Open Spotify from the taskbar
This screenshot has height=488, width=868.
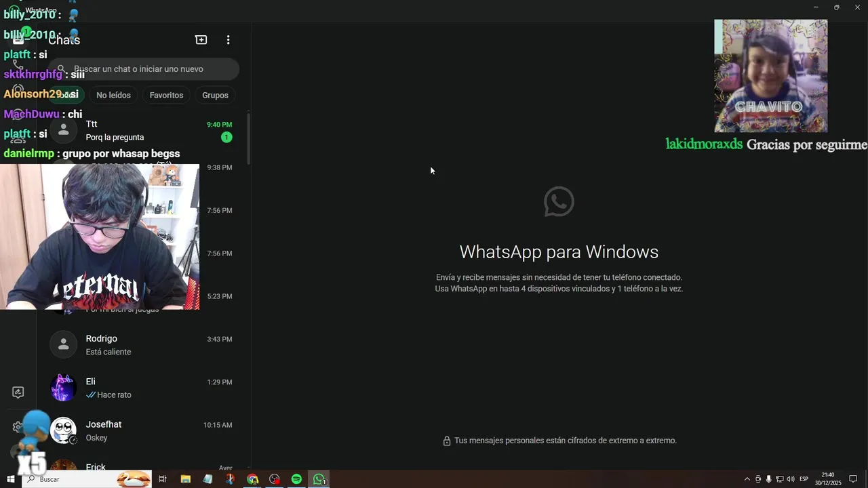pos(296,479)
